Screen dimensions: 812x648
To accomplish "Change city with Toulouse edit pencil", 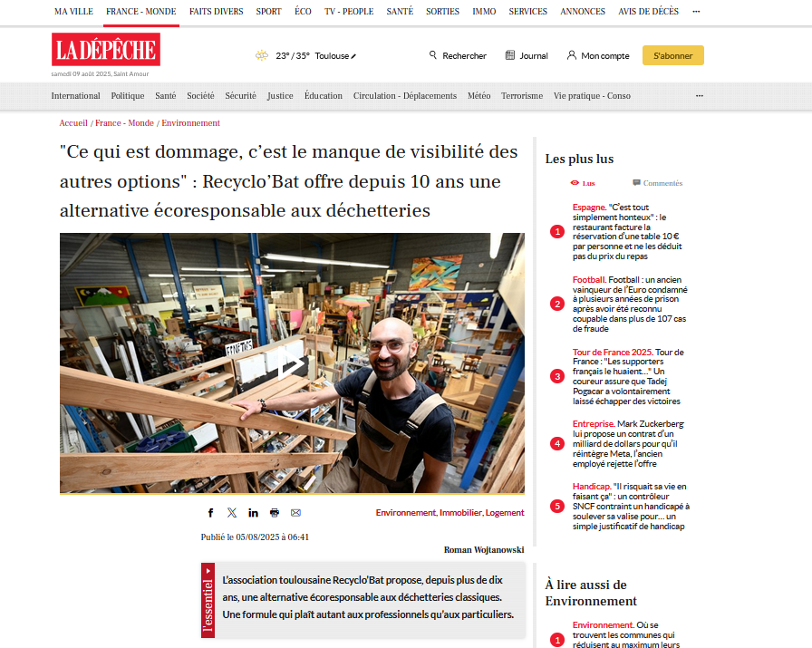I will (x=353, y=56).
